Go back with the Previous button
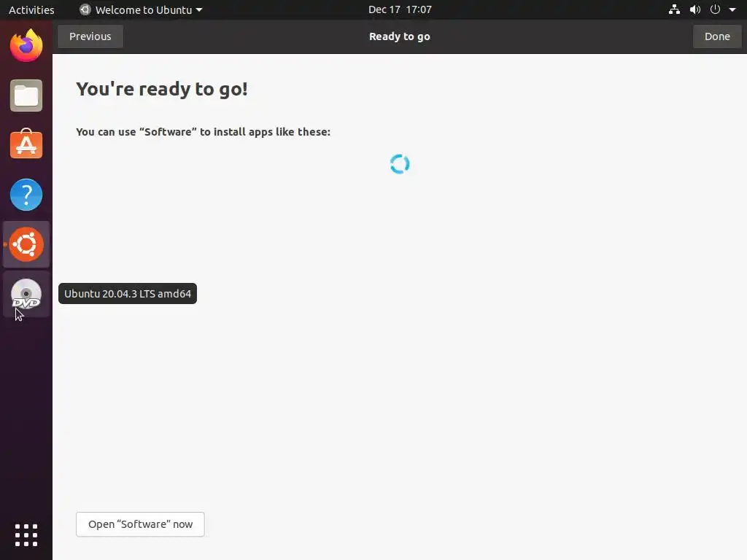Screen dimensions: 747x560 90,36
